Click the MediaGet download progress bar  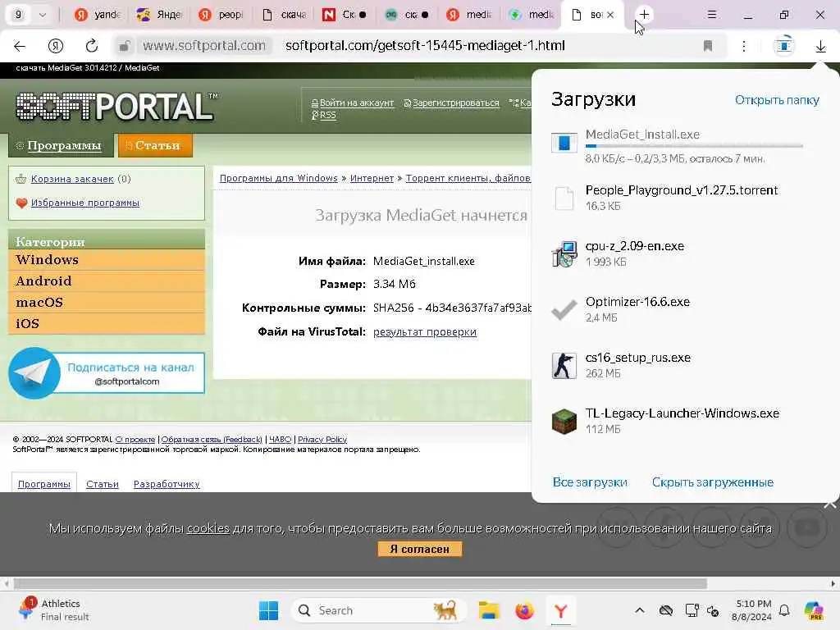point(694,146)
